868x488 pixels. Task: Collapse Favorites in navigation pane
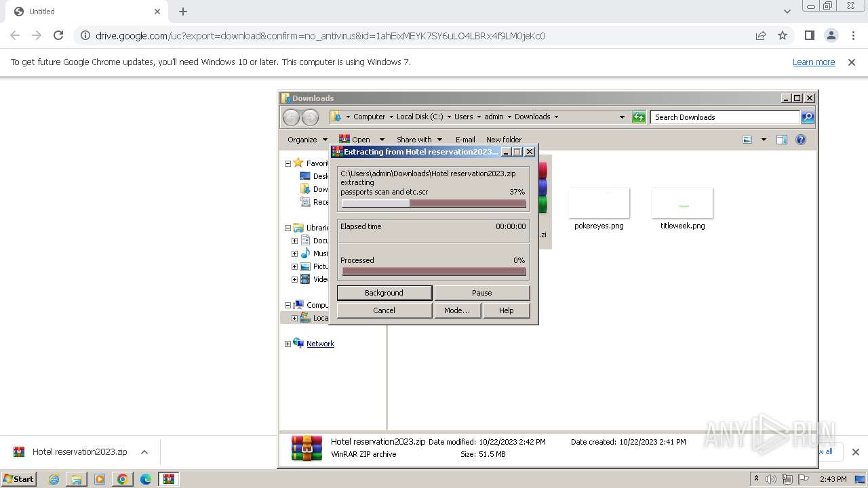pyautogui.click(x=288, y=163)
